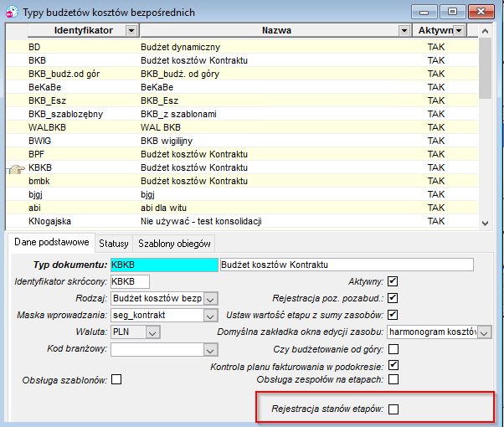Switch to the Statusy tab
This screenshot has height=427, width=504.
[x=114, y=244]
